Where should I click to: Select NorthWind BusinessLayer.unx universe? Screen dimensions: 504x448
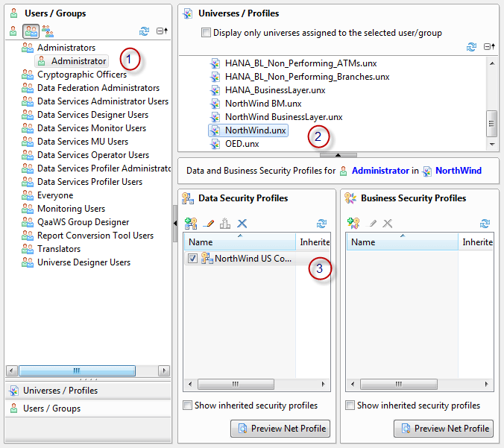283,117
